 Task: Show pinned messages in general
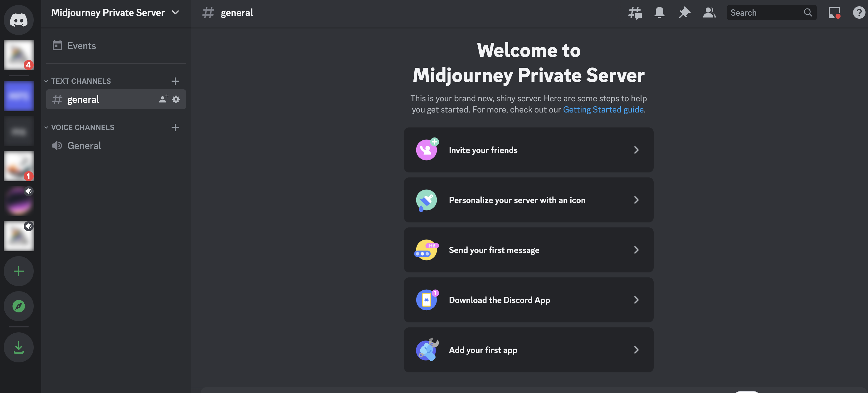coord(684,12)
